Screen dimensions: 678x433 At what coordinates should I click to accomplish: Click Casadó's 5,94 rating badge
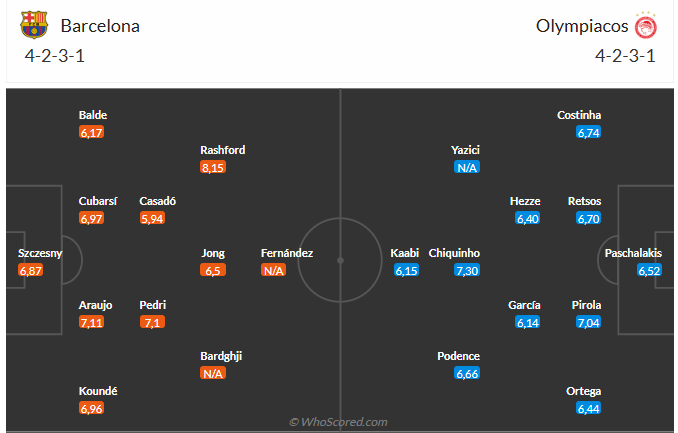153,218
